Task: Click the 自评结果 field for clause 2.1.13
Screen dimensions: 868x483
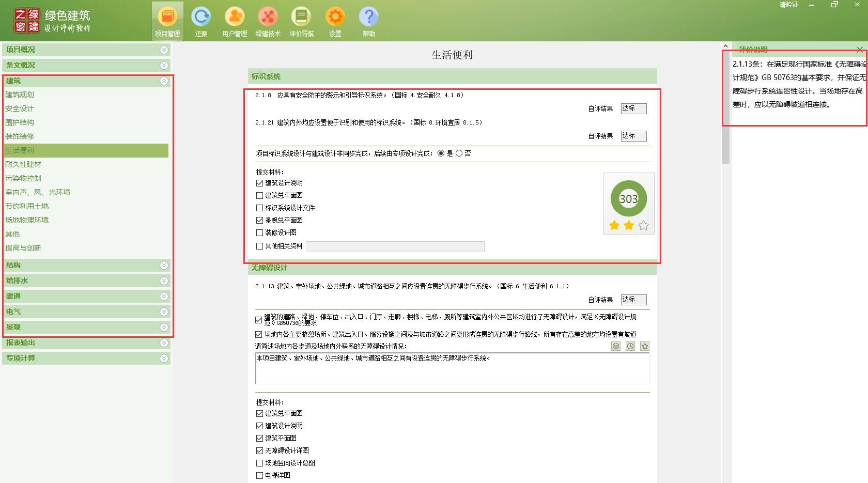Action: (x=634, y=300)
